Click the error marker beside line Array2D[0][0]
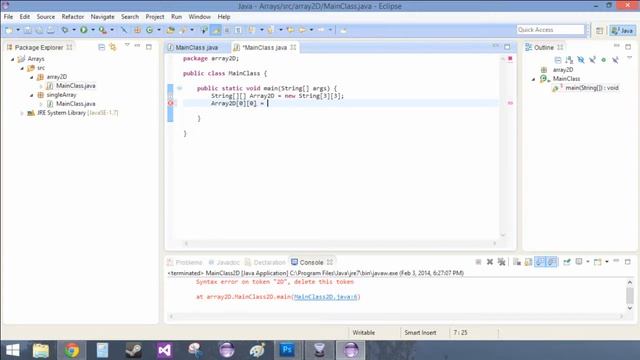Viewport: 640px width, 360px height. [171, 103]
